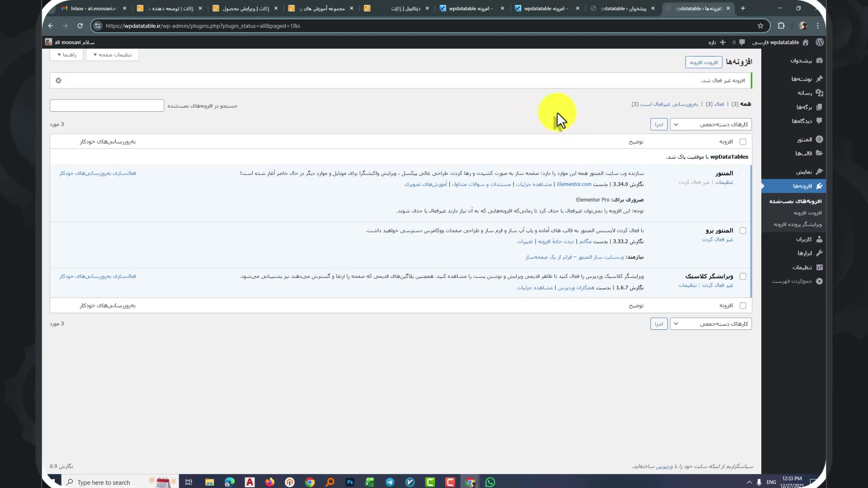The image size is (868, 488).
Task: Click the Add Plugin button beside title
Action: 703,62
